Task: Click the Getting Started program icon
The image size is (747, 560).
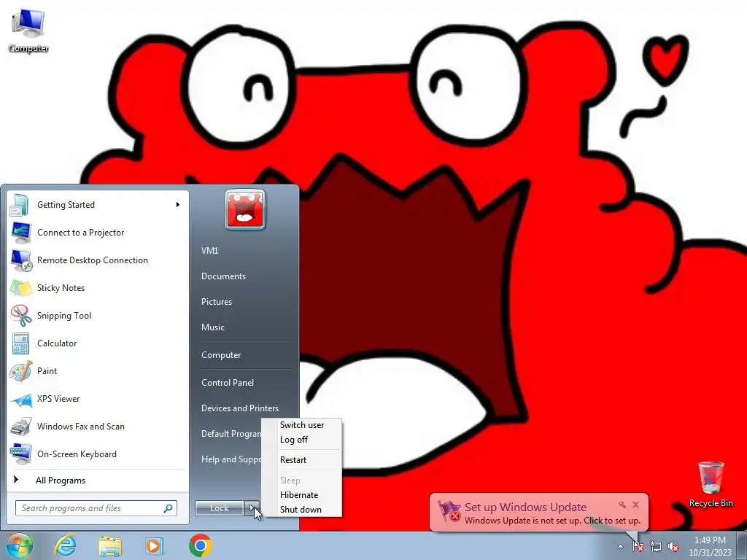Action: pyautogui.click(x=20, y=205)
